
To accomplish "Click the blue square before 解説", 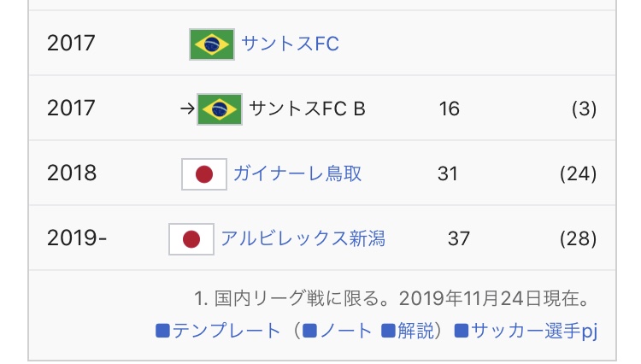I will click(x=388, y=331).
